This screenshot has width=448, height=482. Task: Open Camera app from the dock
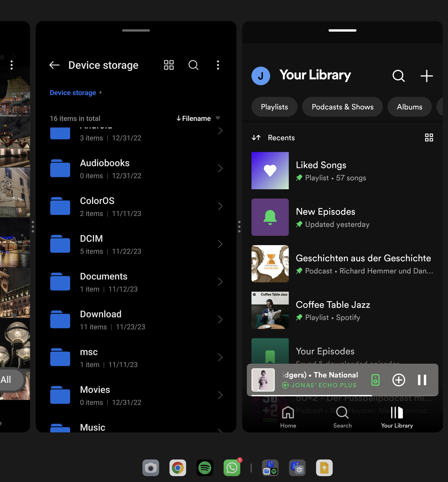(x=151, y=468)
